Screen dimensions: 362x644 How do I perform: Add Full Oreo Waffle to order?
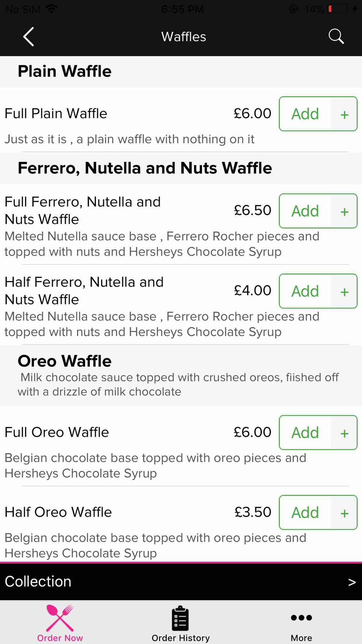coord(305,432)
